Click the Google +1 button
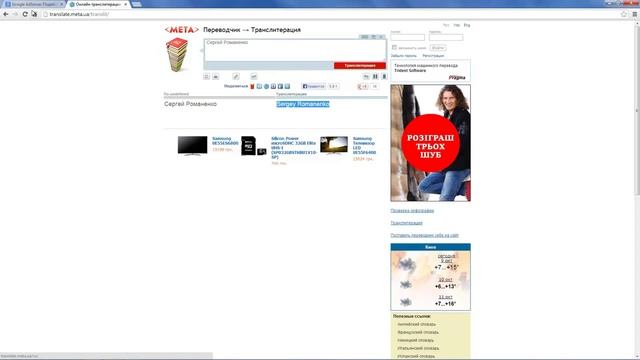This screenshot has width=640, height=360. [363, 86]
